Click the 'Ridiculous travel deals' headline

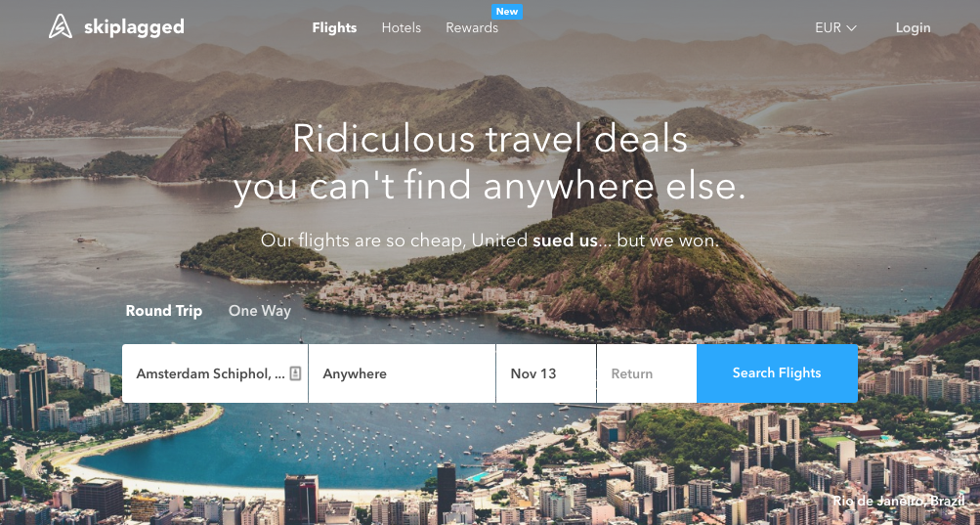[x=490, y=139]
